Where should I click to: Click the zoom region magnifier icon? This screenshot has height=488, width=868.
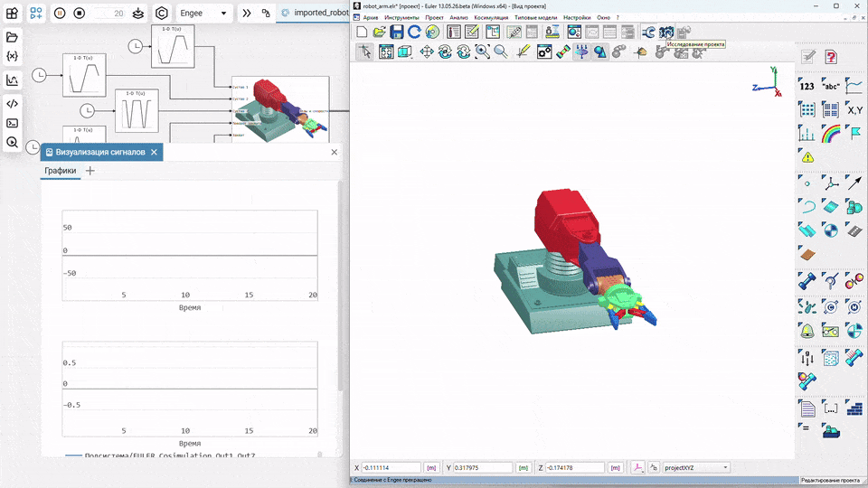[482, 52]
